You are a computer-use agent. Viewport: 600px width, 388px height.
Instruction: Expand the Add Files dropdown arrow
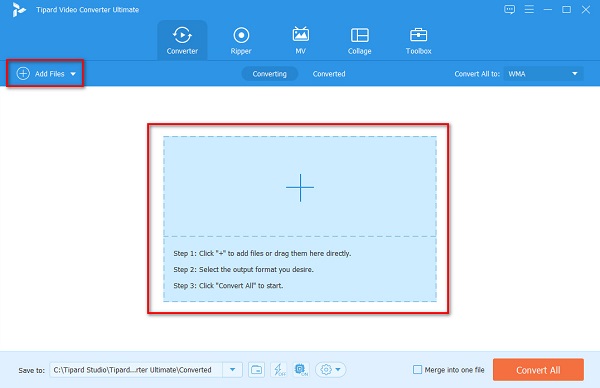73,74
